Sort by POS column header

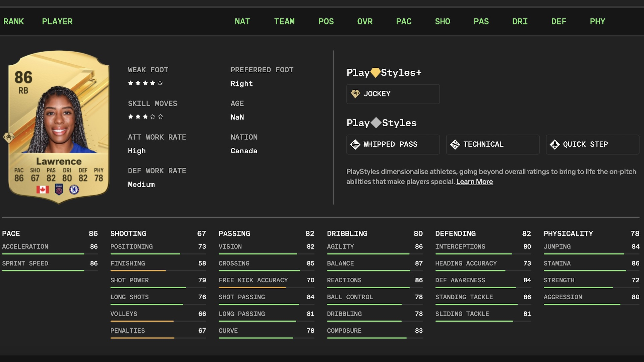pos(326,21)
